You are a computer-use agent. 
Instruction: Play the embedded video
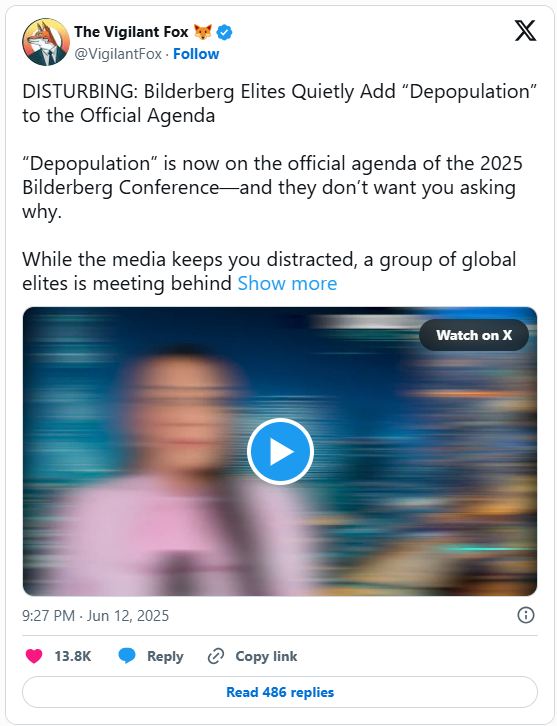tap(280, 451)
